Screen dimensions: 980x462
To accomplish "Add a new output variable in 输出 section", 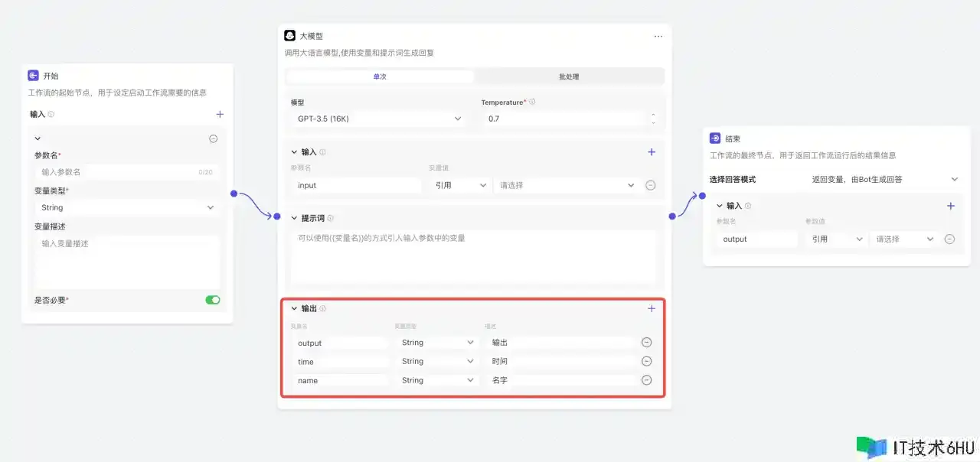I will point(652,309).
